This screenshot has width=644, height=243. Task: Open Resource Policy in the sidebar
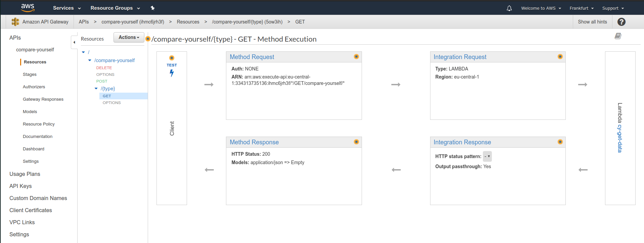click(x=39, y=124)
